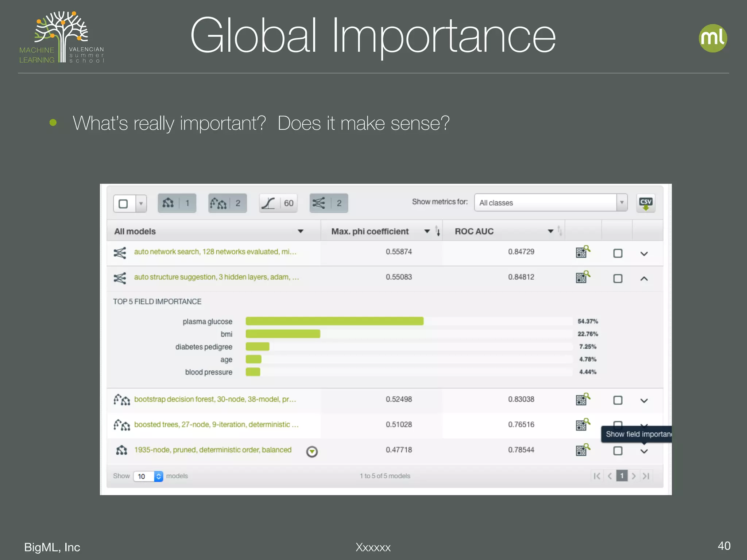The image size is (747, 560).
Task: Change the Show 10 models per page selector
Action: pyautogui.click(x=148, y=476)
